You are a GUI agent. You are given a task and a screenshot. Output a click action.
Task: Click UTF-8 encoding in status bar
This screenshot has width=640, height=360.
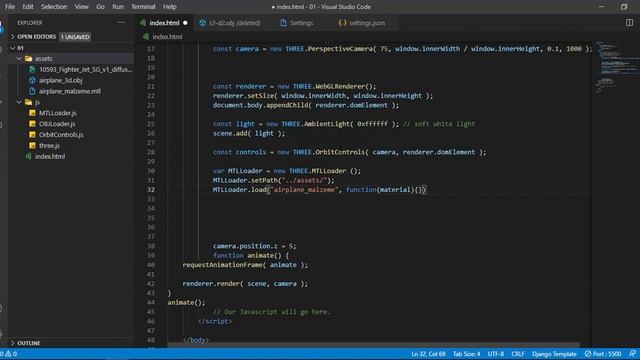(496, 354)
